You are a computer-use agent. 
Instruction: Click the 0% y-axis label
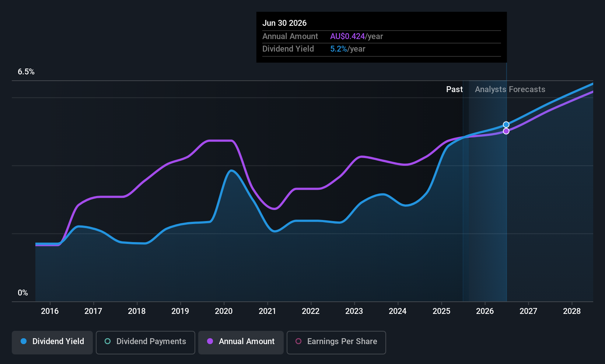[23, 293]
